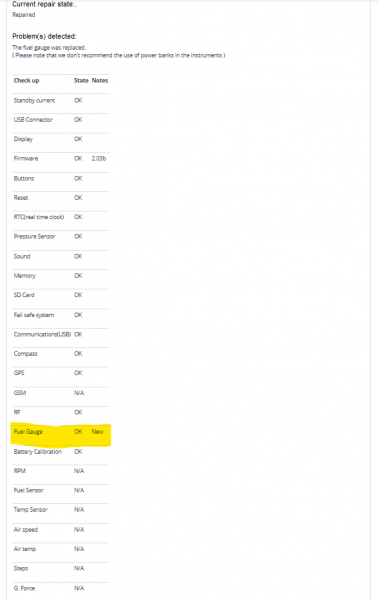378x600 pixels.
Task: Select the Pressure Sensor row label
Action: (34, 236)
